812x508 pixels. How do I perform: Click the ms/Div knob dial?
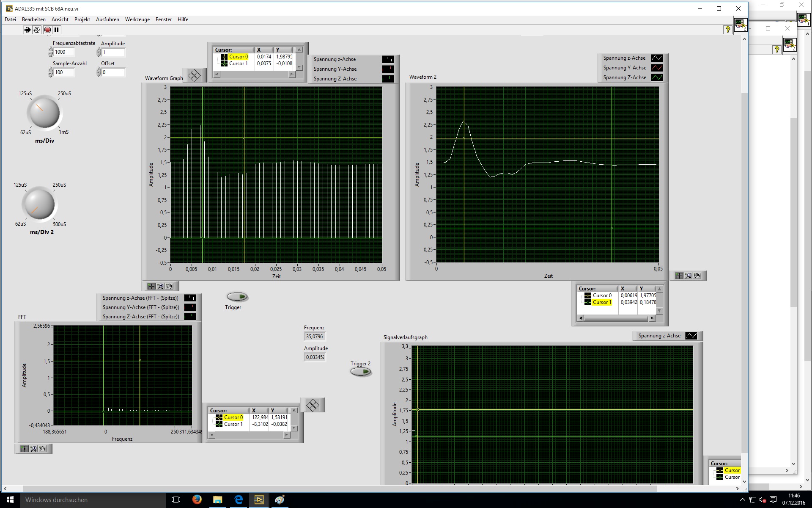(x=44, y=112)
